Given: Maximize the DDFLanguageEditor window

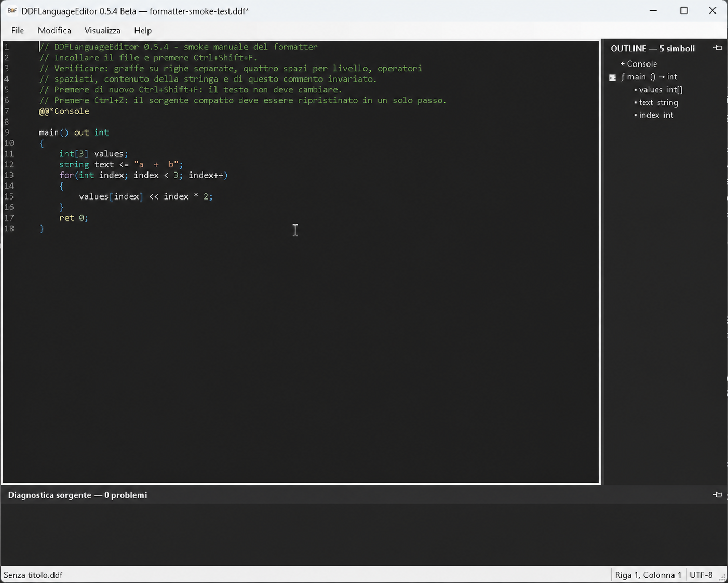Looking at the screenshot, I should (x=684, y=10).
